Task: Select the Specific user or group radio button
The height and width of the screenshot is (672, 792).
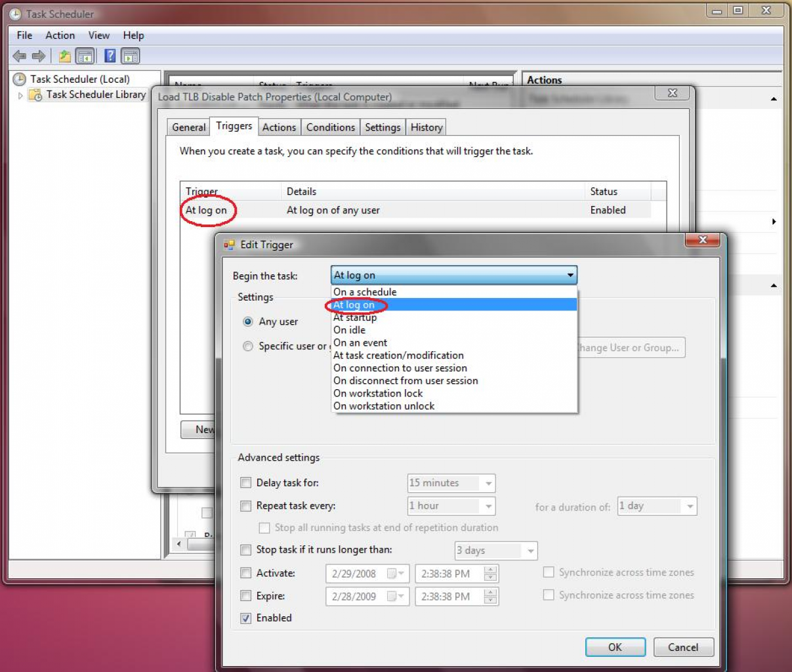Action: pos(248,346)
